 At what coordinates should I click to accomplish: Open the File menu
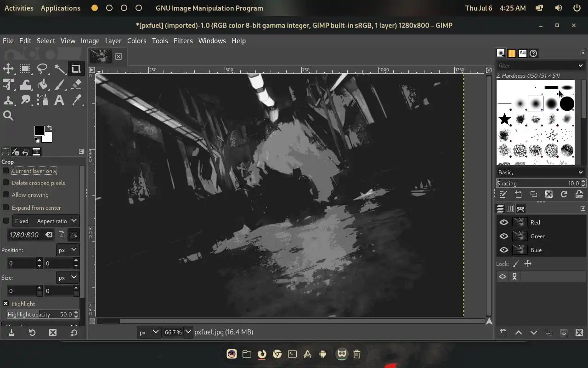click(x=8, y=40)
